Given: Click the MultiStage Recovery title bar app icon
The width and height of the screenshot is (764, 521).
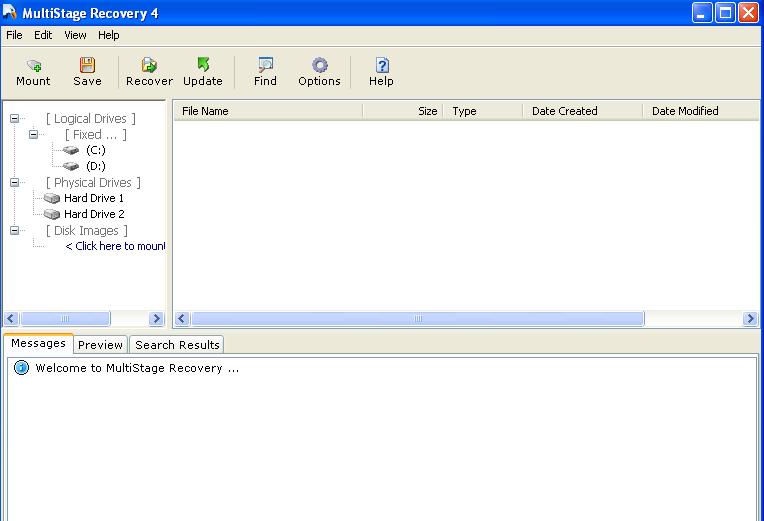Looking at the screenshot, I should pyautogui.click(x=10, y=12).
